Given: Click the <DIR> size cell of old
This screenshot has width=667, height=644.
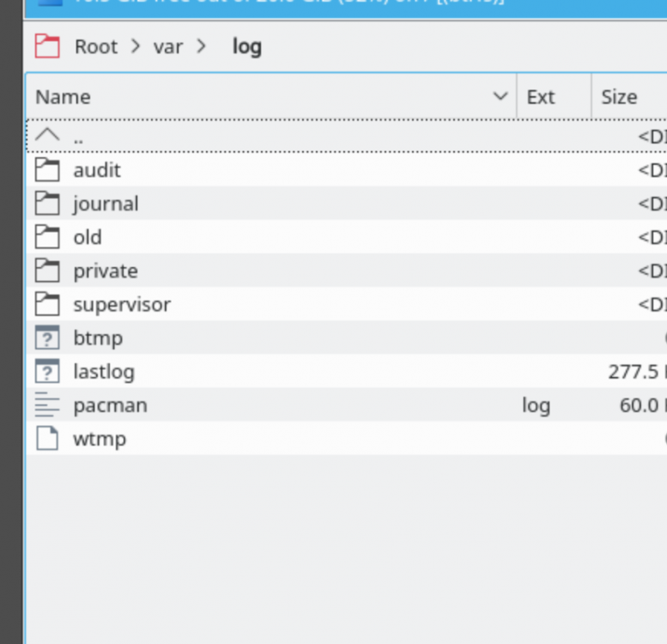Looking at the screenshot, I should (652, 237).
